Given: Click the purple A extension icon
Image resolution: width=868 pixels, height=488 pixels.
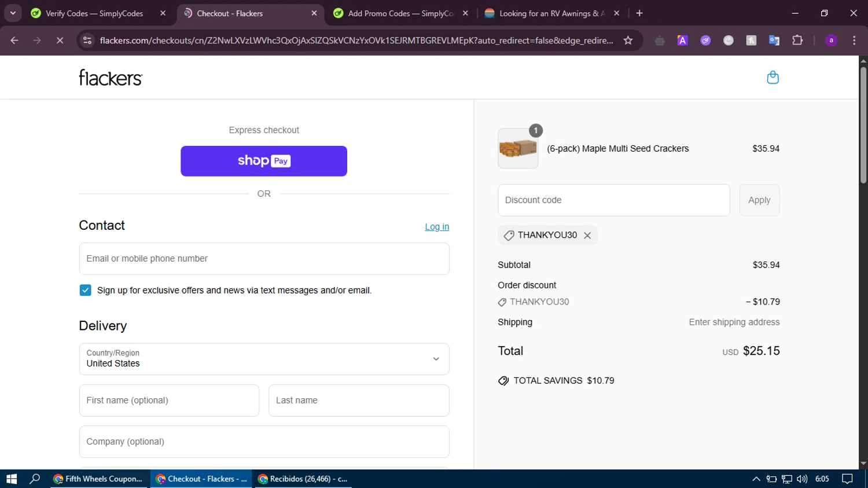Looking at the screenshot, I should [x=683, y=40].
